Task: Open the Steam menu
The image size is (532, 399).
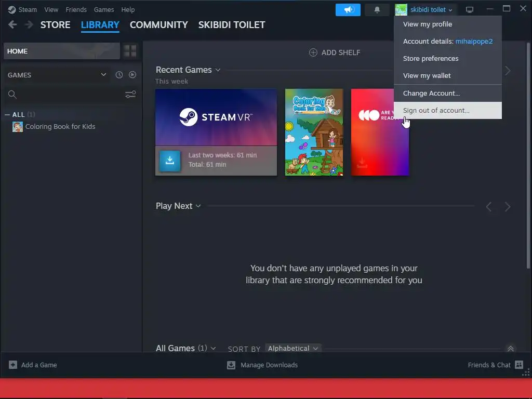Action: [x=28, y=9]
